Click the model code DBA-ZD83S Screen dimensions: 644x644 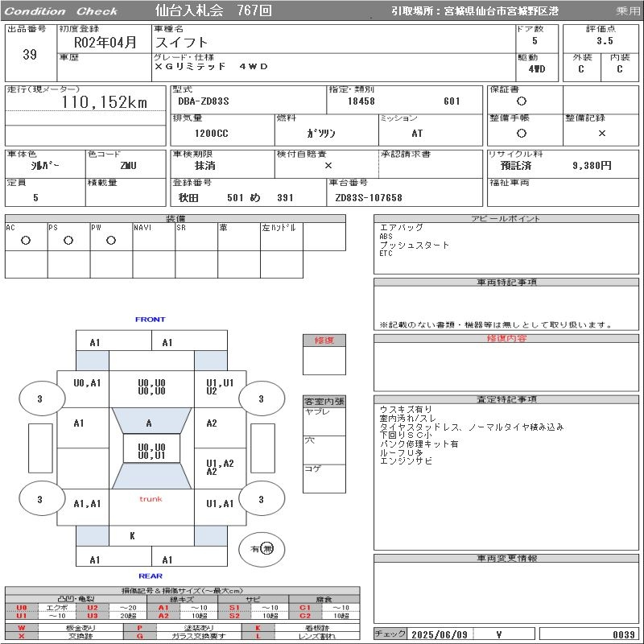point(204,101)
